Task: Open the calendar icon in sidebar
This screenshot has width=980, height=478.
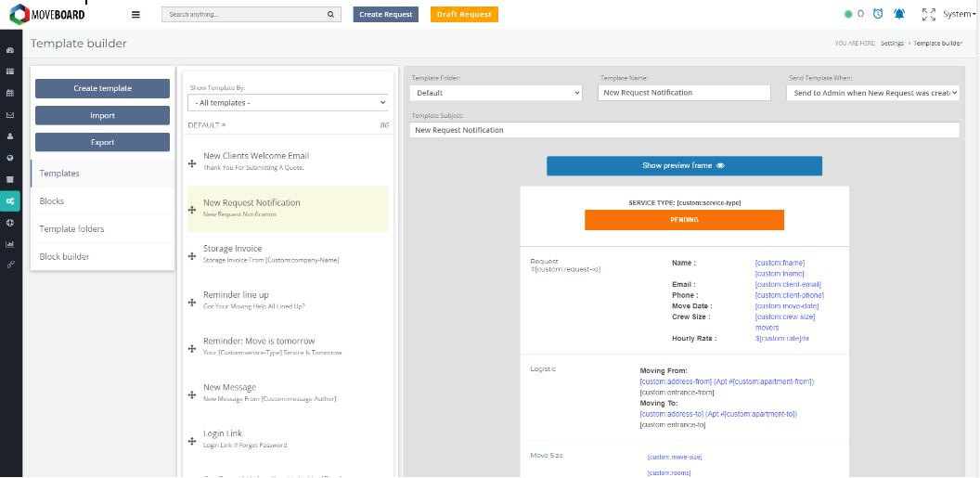Action: coord(10,93)
